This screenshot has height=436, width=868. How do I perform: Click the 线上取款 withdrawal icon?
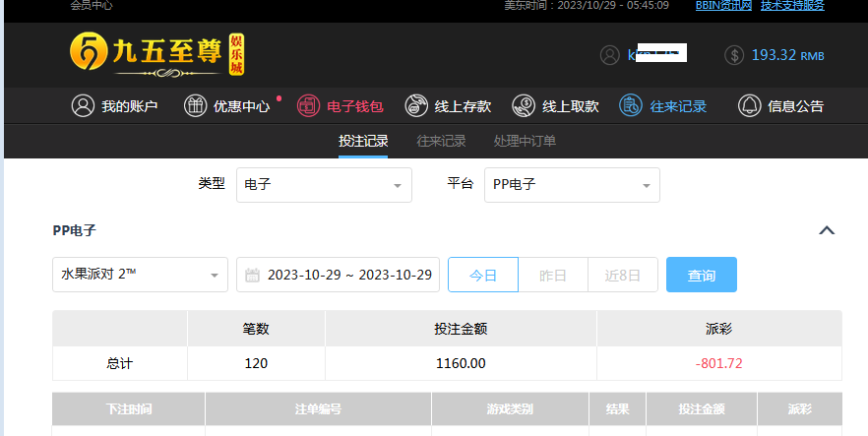[x=524, y=105]
